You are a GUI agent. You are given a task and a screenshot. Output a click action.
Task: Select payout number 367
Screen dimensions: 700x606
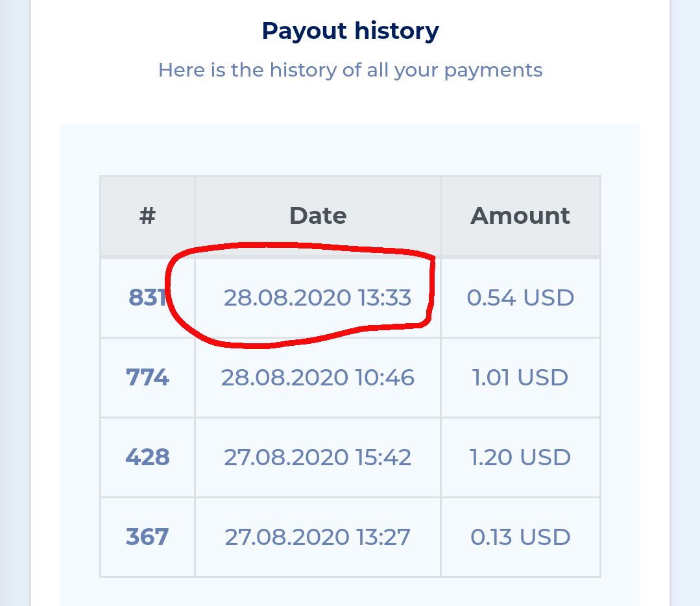coord(147,537)
